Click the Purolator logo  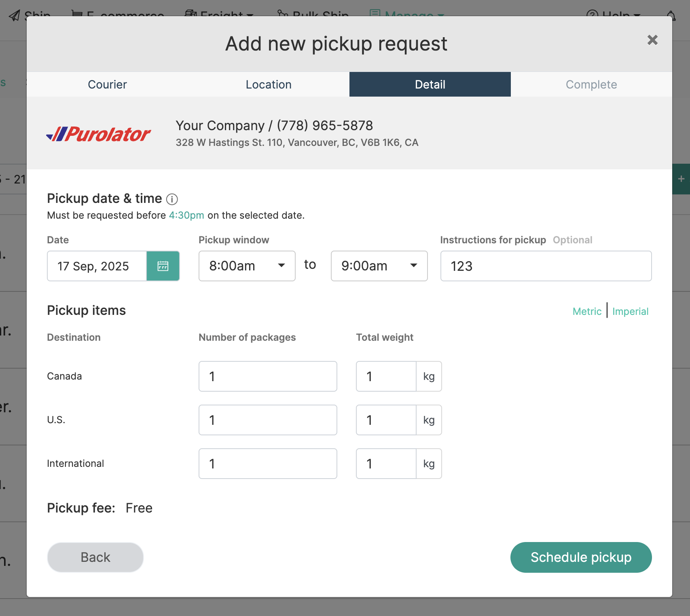tap(99, 134)
